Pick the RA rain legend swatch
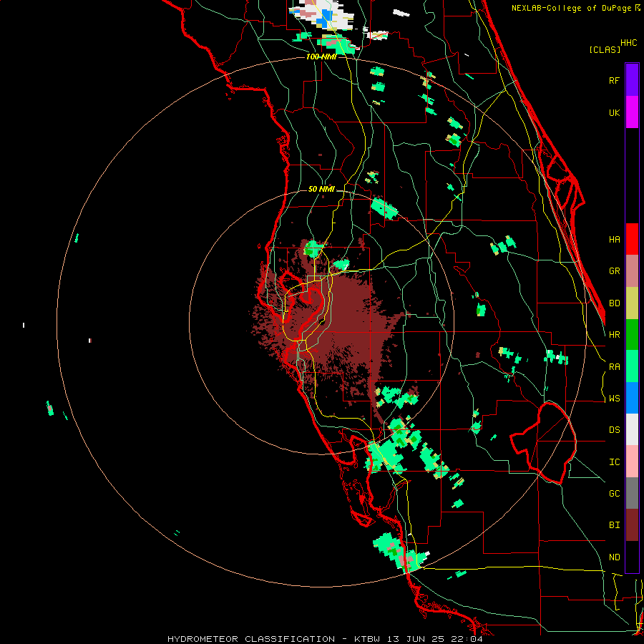This screenshot has height=644, width=644. click(x=632, y=366)
